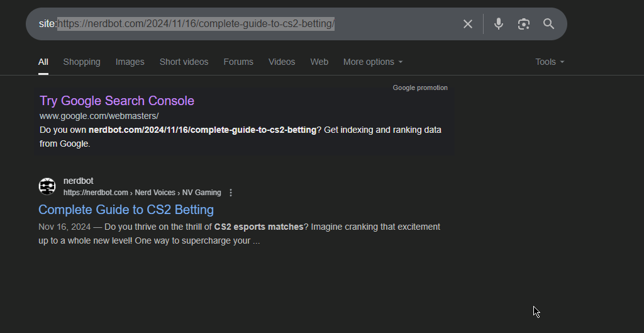Clear the search box with the X icon
This screenshot has height=333, width=644.
pyautogui.click(x=467, y=24)
